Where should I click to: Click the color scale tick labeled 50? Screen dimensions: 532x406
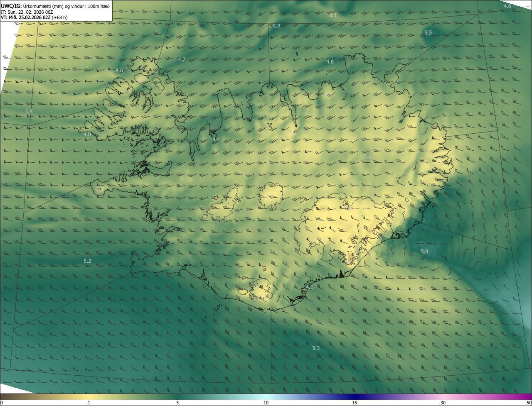pos(528,403)
